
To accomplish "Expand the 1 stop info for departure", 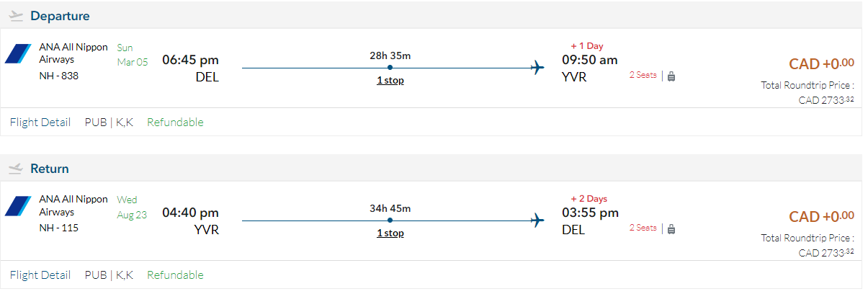I will pyautogui.click(x=390, y=81).
